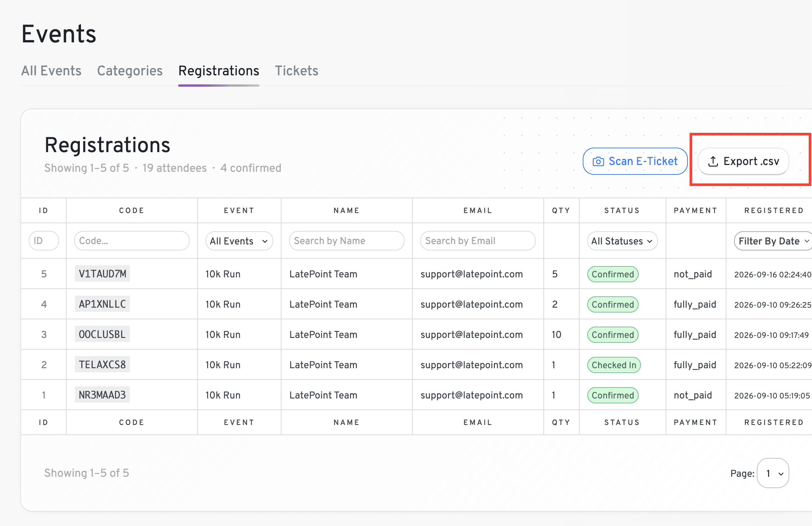Click Confirmed badge in V1TAUD7M row
812x526 pixels.
pyautogui.click(x=613, y=274)
